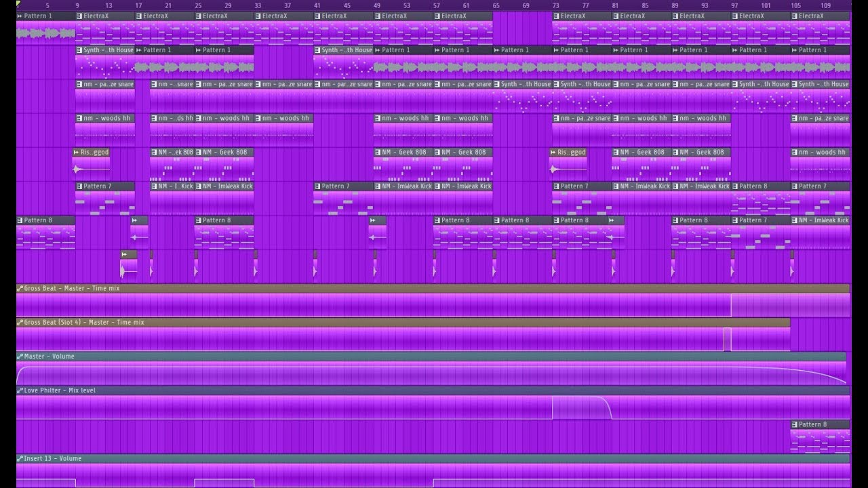
Task: Jump to bar 21 on the timeline ruler
Action: (168, 5)
